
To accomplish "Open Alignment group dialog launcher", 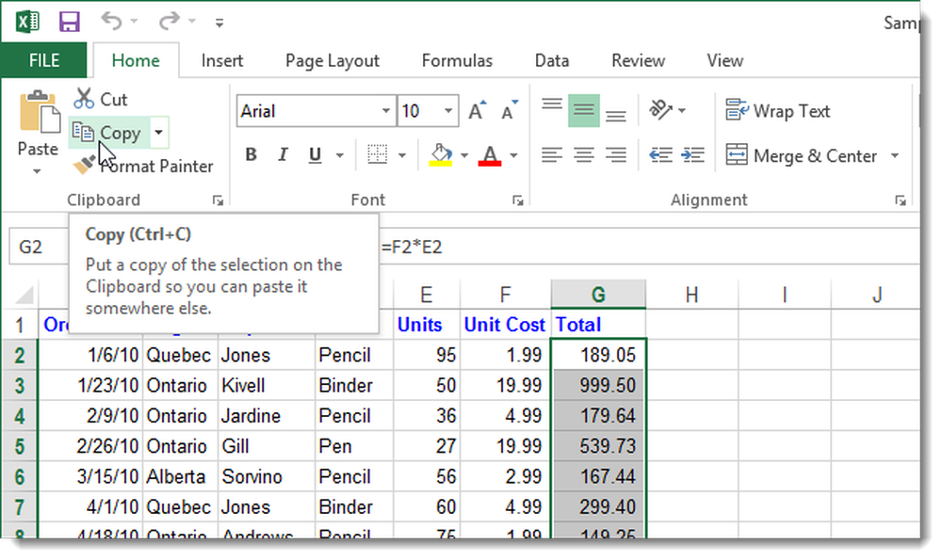I will coord(900,200).
